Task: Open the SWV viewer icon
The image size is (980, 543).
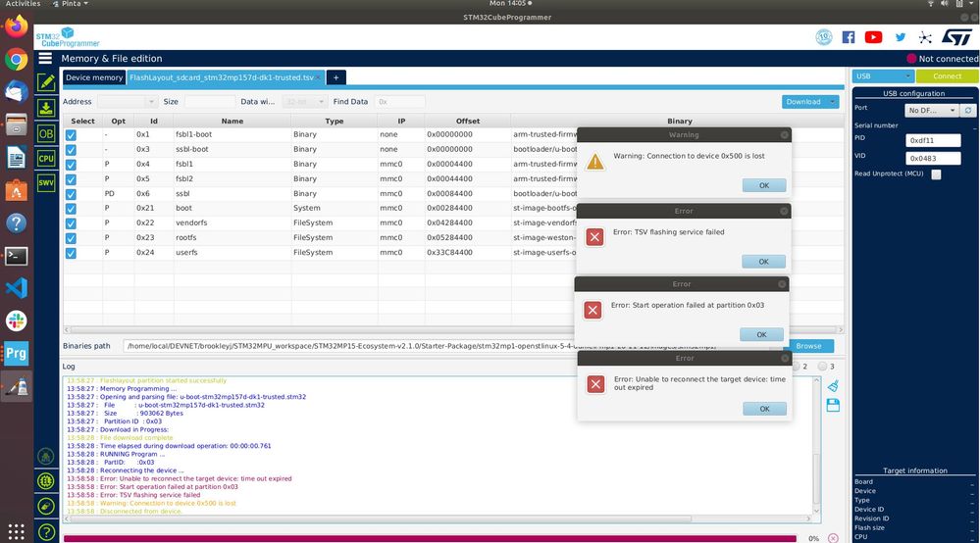Action: [46, 183]
